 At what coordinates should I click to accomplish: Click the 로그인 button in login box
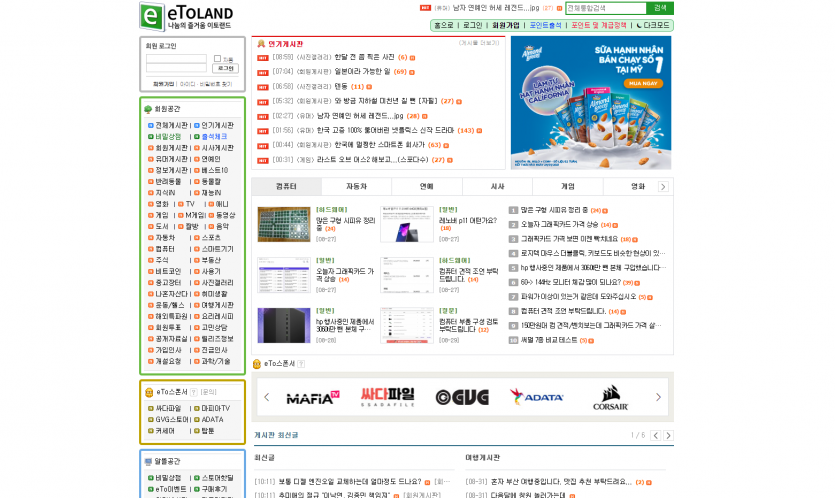[x=225, y=68]
